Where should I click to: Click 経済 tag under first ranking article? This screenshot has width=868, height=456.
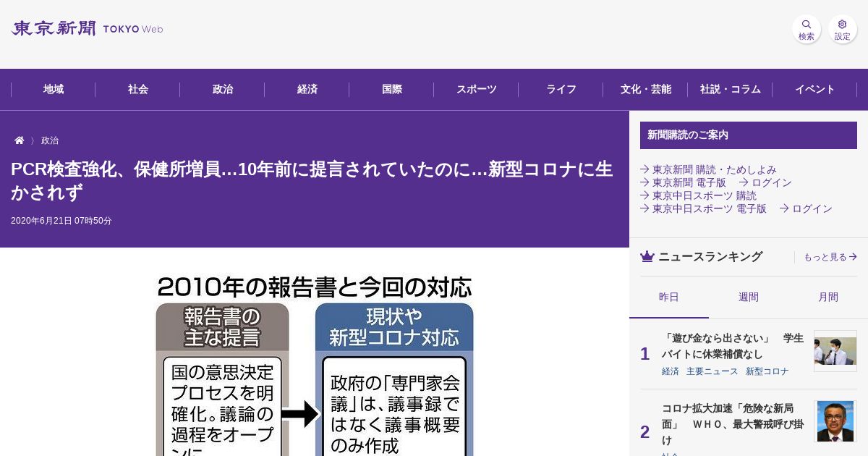(x=671, y=371)
